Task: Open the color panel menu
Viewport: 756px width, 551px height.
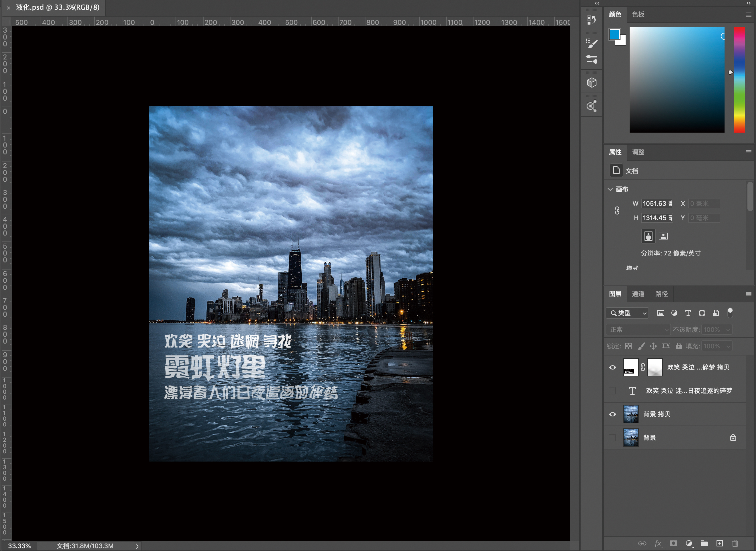Action: pos(748,14)
